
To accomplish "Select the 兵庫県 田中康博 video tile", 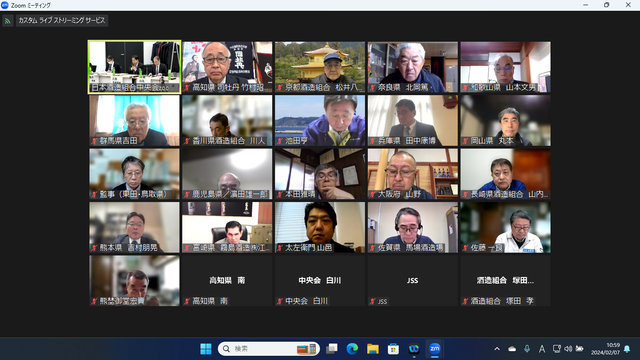I will point(413,120).
